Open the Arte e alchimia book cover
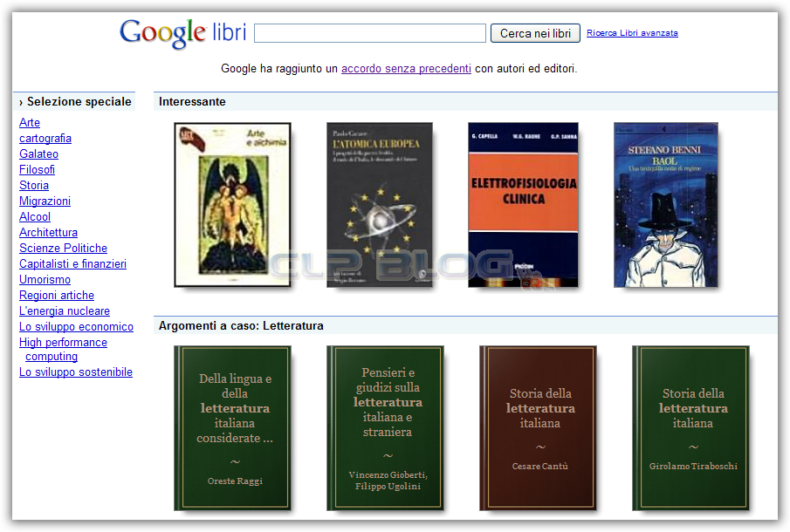 point(232,204)
